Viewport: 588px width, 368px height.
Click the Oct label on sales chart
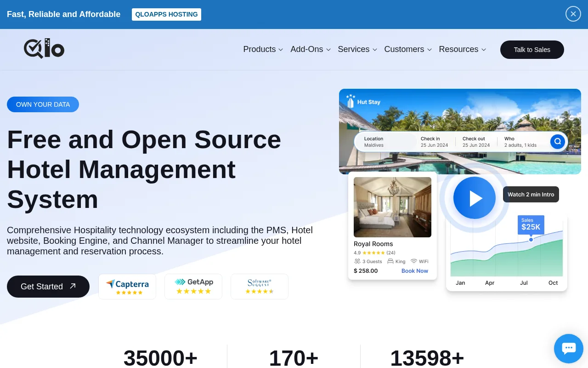[553, 283]
